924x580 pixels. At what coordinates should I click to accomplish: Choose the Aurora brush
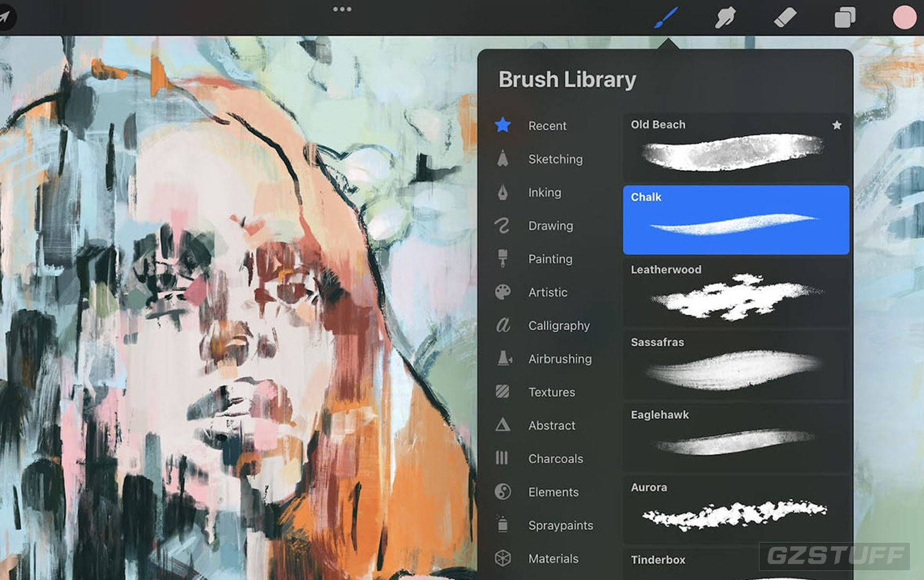(x=736, y=510)
